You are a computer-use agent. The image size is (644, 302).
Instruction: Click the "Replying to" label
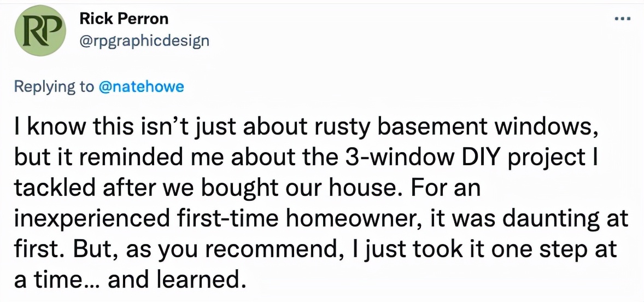pyautogui.click(x=54, y=86)
